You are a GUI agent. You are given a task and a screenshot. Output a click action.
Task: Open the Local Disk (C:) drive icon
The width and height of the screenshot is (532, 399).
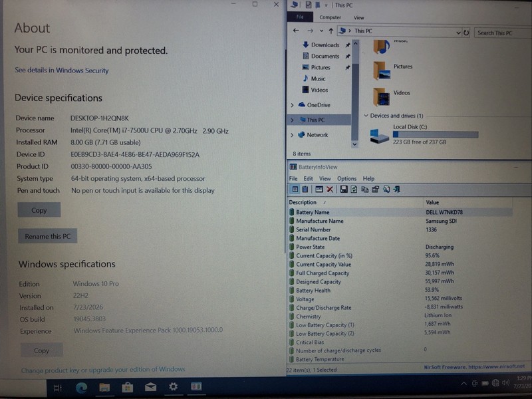pyautogui.click(x=379, y=136)
